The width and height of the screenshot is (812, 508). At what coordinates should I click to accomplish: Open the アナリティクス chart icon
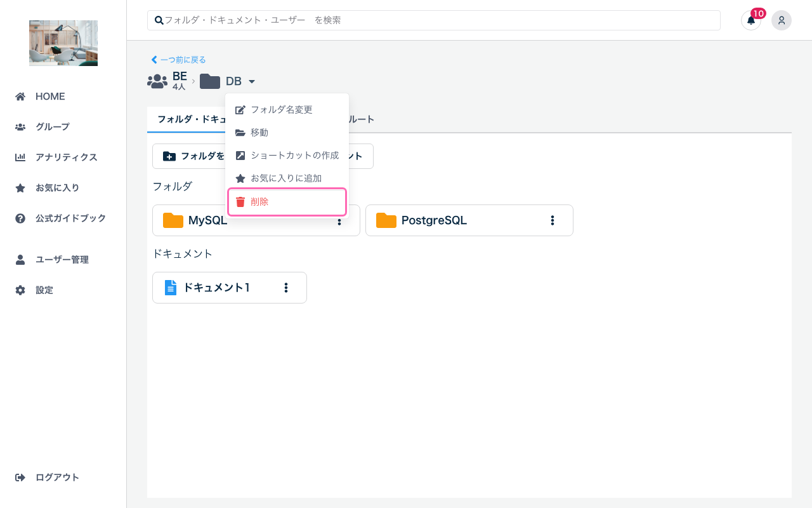[x=21, y=157]
